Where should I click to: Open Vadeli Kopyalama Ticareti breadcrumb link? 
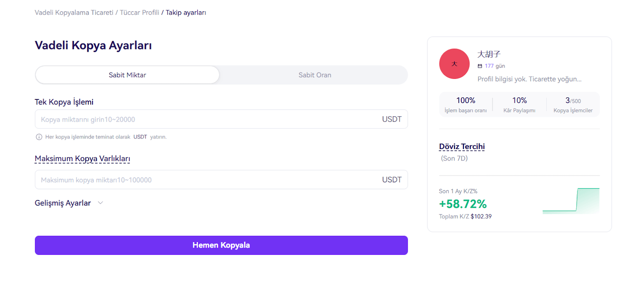coord(74,12)
